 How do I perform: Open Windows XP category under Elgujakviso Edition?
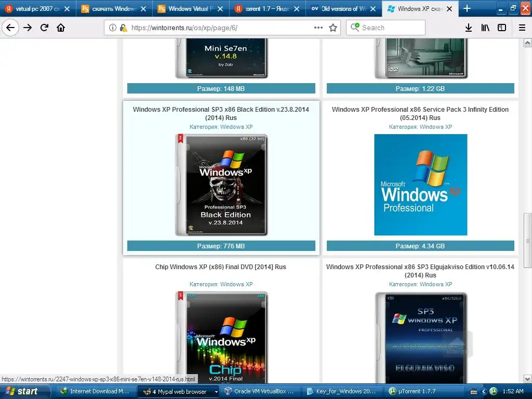click(436, 284)
